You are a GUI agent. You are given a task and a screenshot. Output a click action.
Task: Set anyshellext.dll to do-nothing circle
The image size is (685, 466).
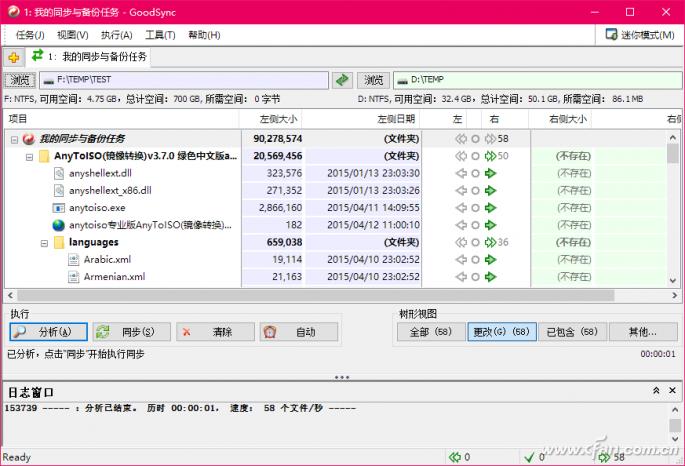475,173
